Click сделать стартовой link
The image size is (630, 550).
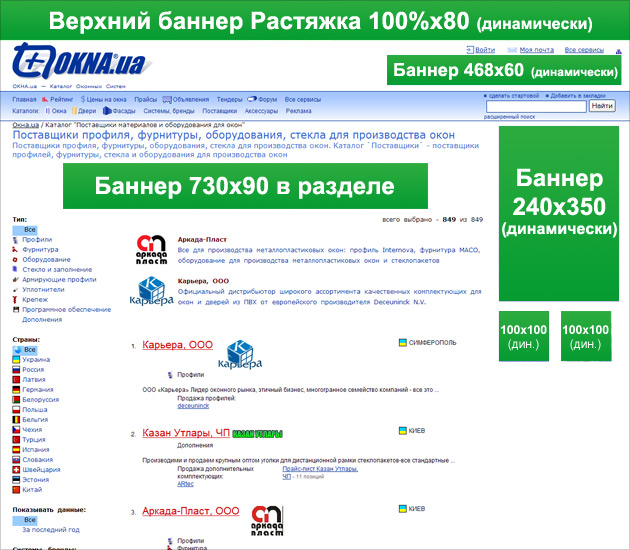514,96
